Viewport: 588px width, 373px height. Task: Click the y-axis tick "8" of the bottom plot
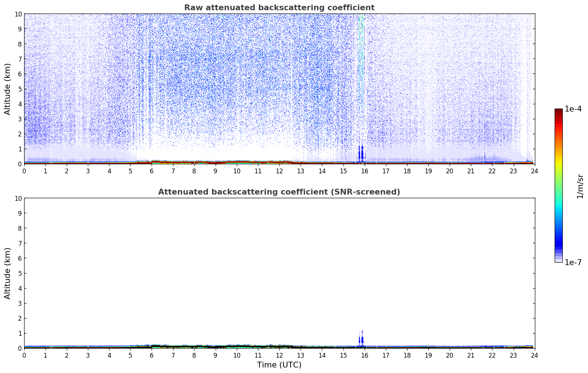coord(20,228)
